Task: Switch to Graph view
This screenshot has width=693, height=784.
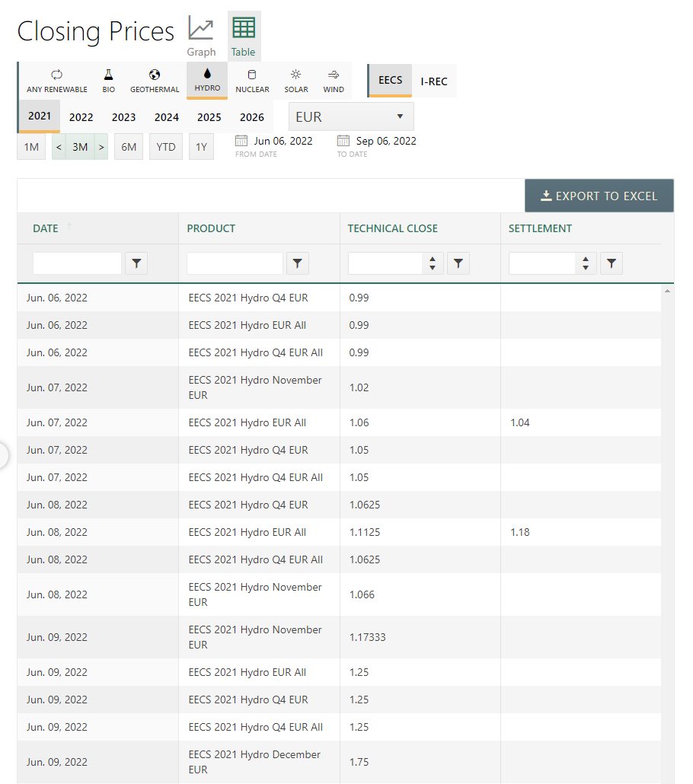Action: (x=201, y=36)
